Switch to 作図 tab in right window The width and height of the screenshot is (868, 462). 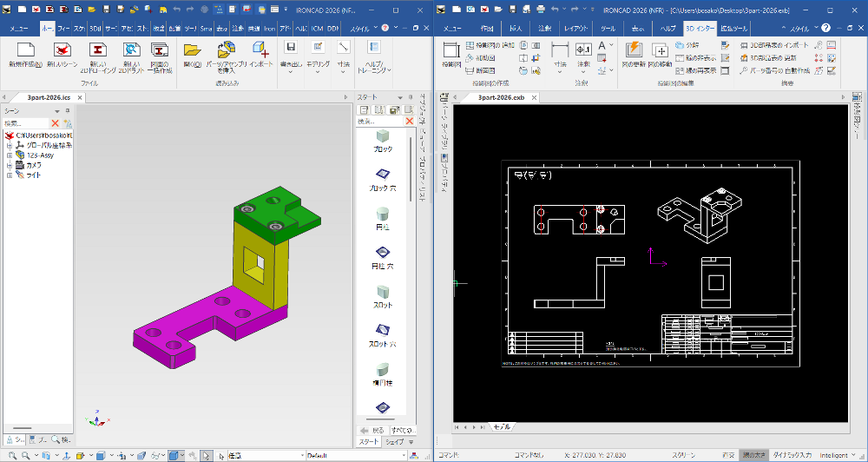tap(487, 29)
